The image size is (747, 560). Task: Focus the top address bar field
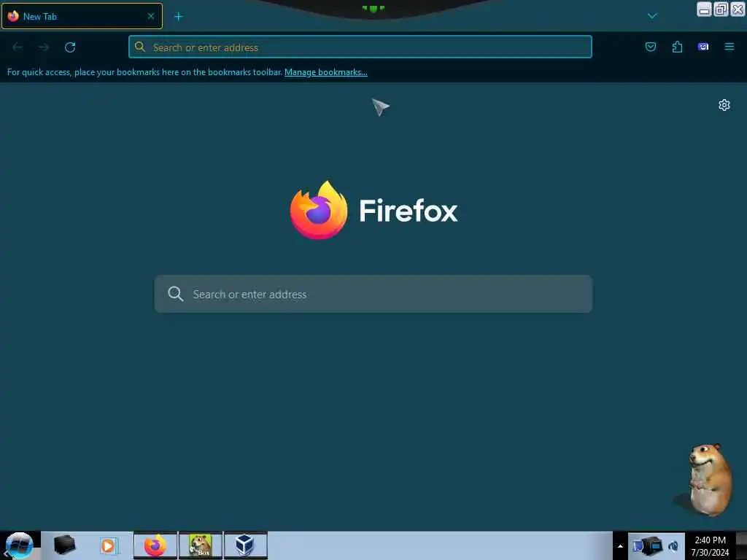coord(360,47)
